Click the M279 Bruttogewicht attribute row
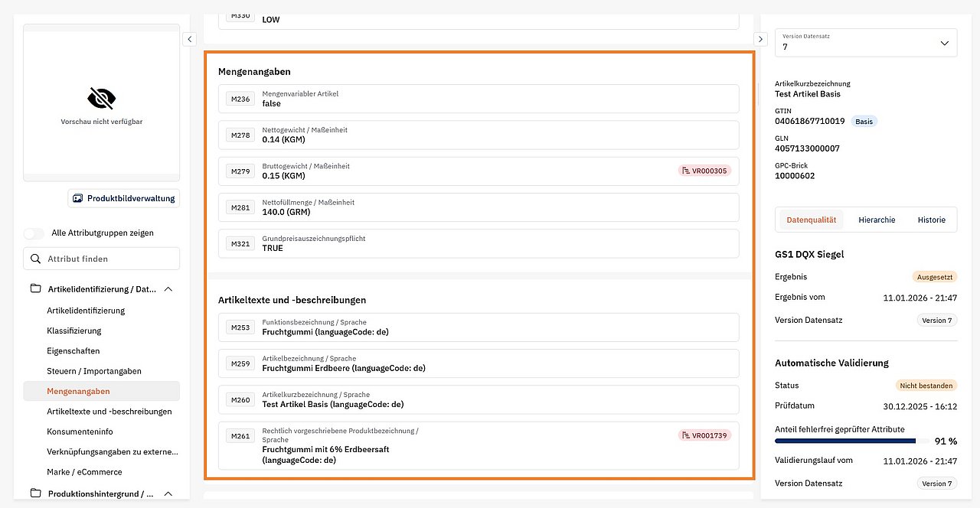The height and width of the screenshot is (508, 980). click(x=478, y=171)
